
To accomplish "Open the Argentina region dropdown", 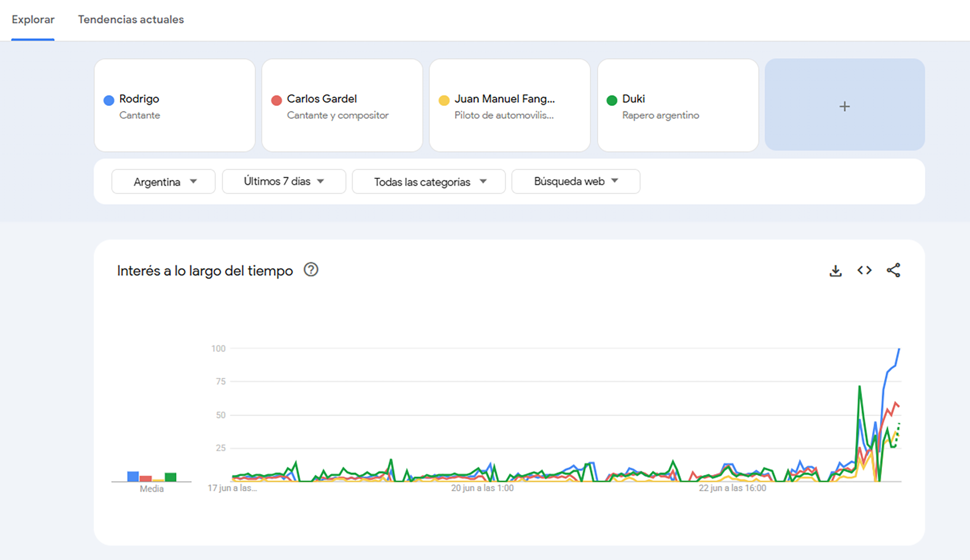I will [x=163, y=181].
